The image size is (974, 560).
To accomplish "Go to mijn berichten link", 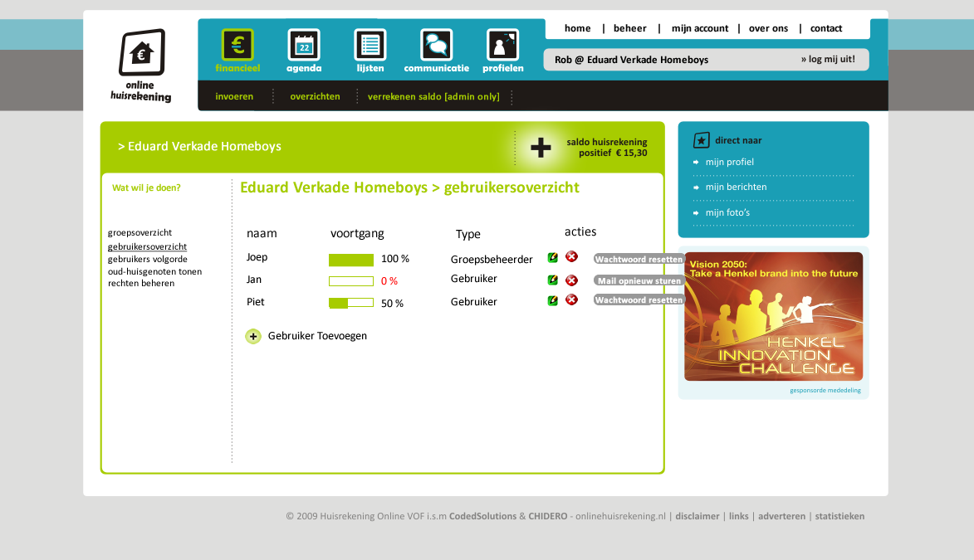I will [x=736, y=187].
